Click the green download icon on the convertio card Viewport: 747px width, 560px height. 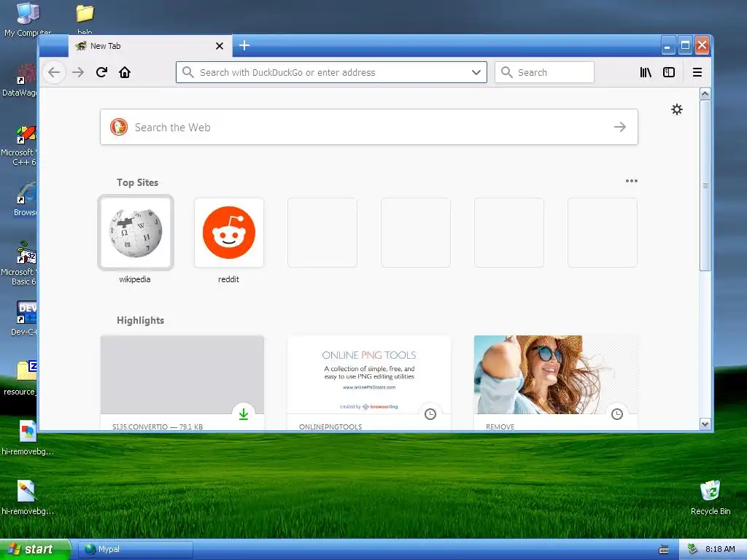pyautogui.click(x=244, y=414)
